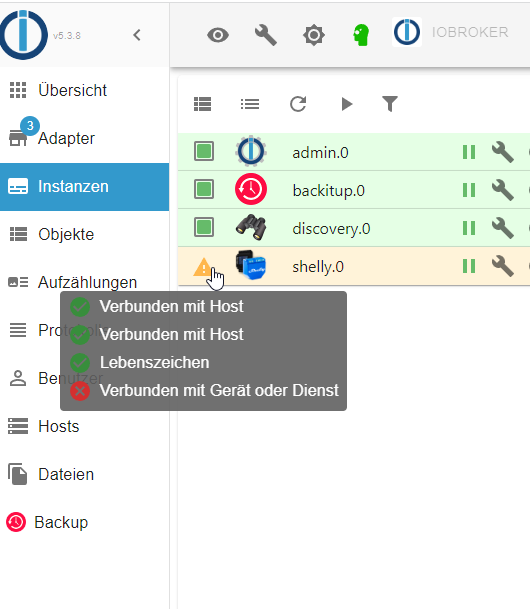
Task: Click the Dateien files icon
Action: point(18,474)
